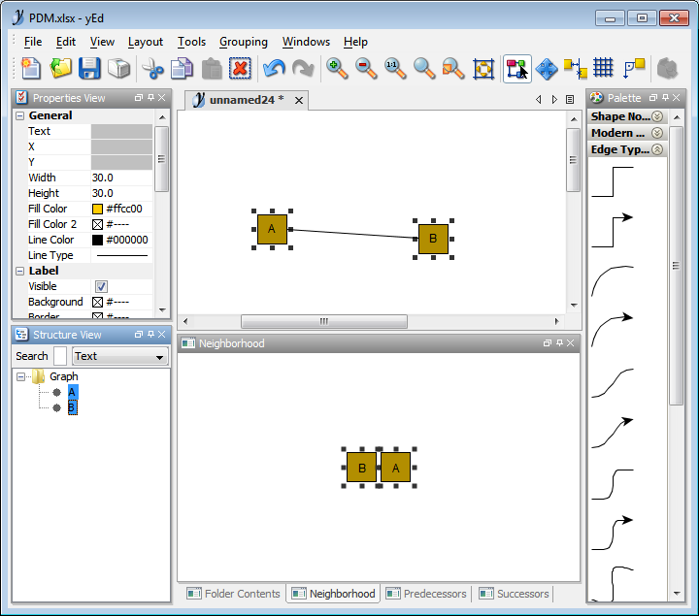Collapse the Edge Types palette section

click(657, 149)
